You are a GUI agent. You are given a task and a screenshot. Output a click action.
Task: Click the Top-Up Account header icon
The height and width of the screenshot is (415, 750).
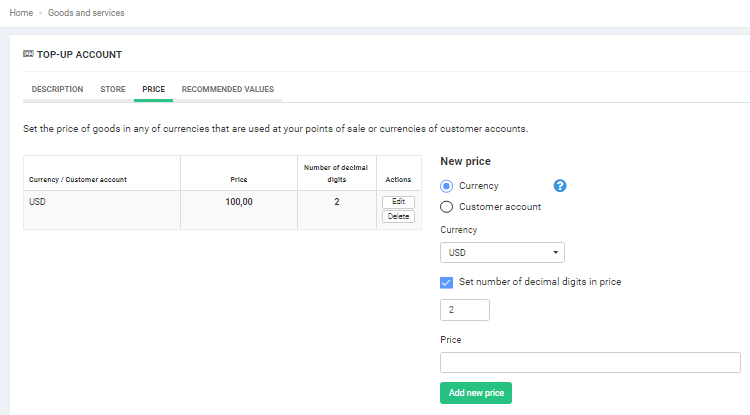(28, 54)
